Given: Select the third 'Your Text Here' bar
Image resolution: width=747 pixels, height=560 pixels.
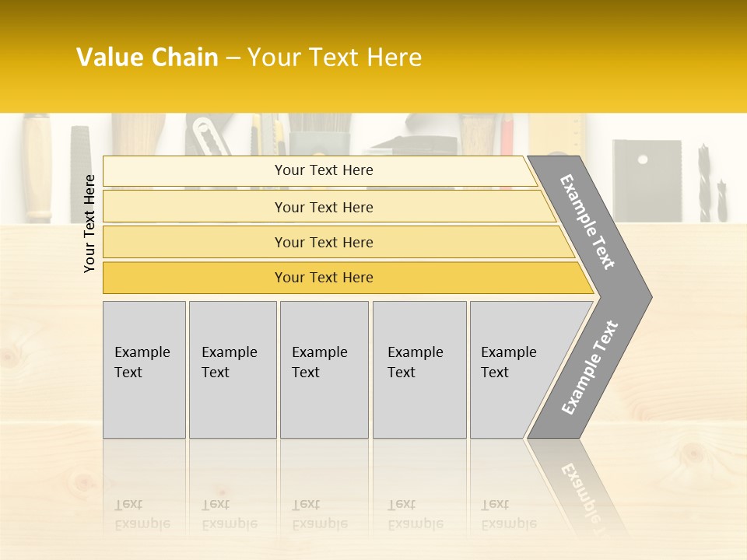Looking at the screenshot, I should (x=338, y=242).
